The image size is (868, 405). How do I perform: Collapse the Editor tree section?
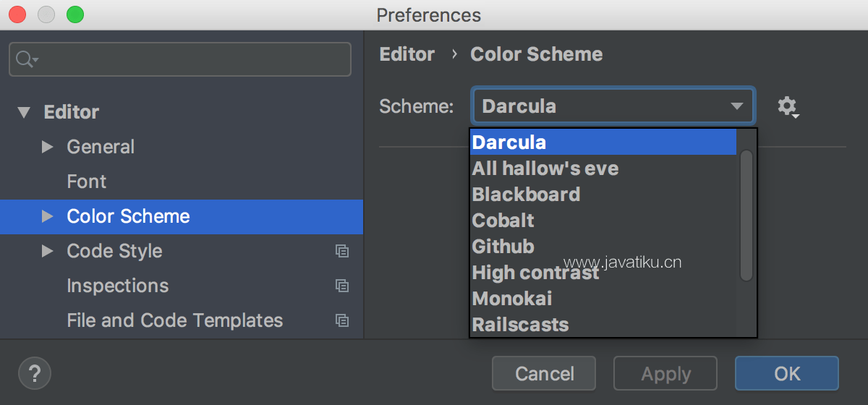(25, 112)
